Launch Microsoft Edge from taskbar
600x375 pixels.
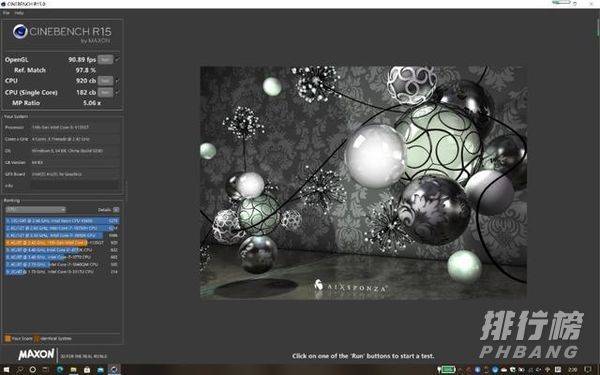click(x=60, y=370)
